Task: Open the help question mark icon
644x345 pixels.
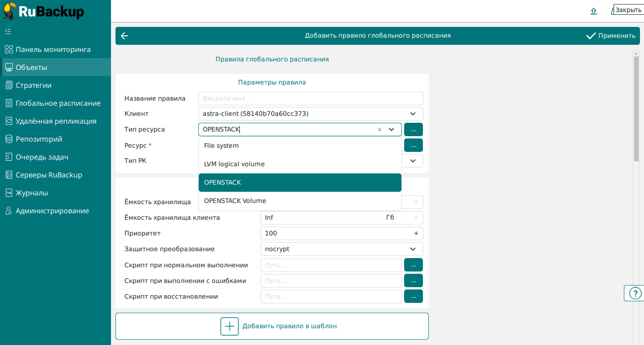Action: tap(635, 293)
